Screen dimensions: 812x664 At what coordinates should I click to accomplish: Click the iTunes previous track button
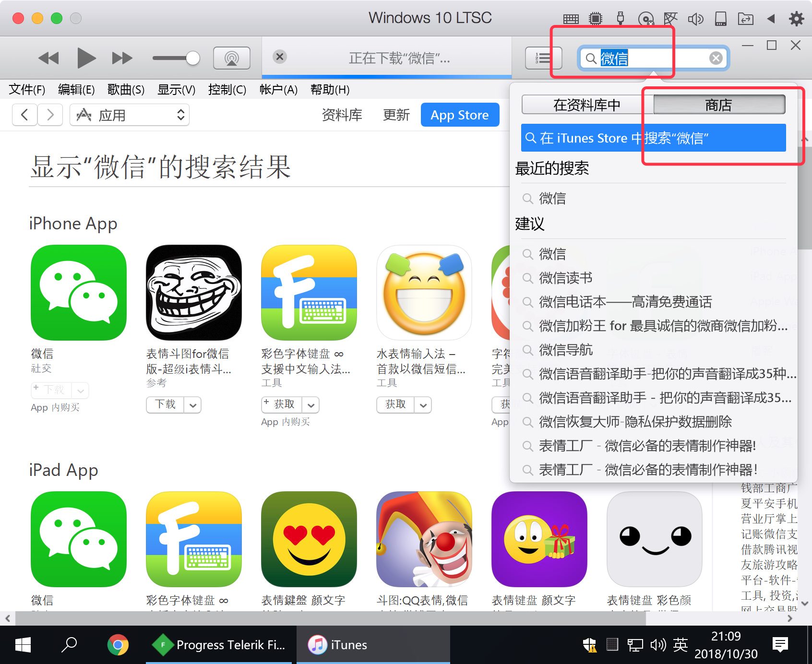click(48, 59)
